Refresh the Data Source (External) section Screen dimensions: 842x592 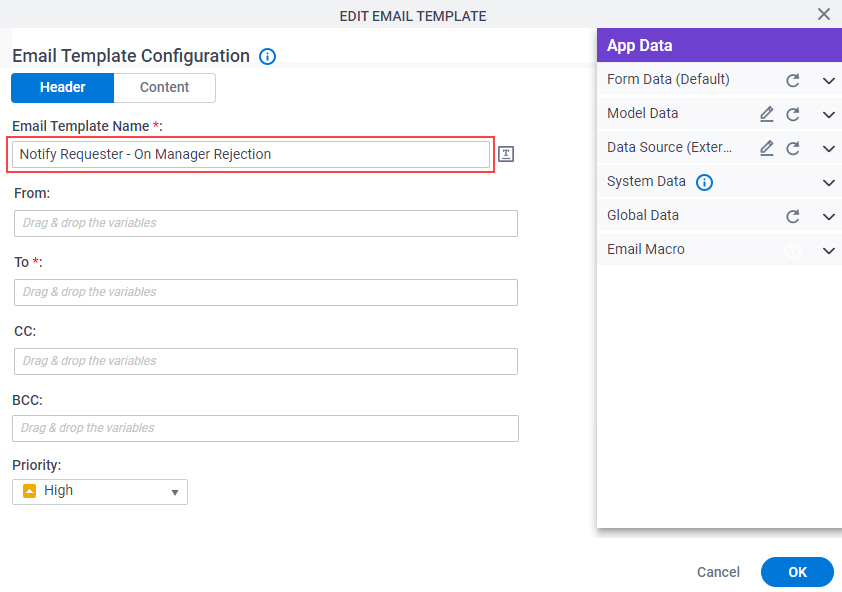tap(793, 148)
